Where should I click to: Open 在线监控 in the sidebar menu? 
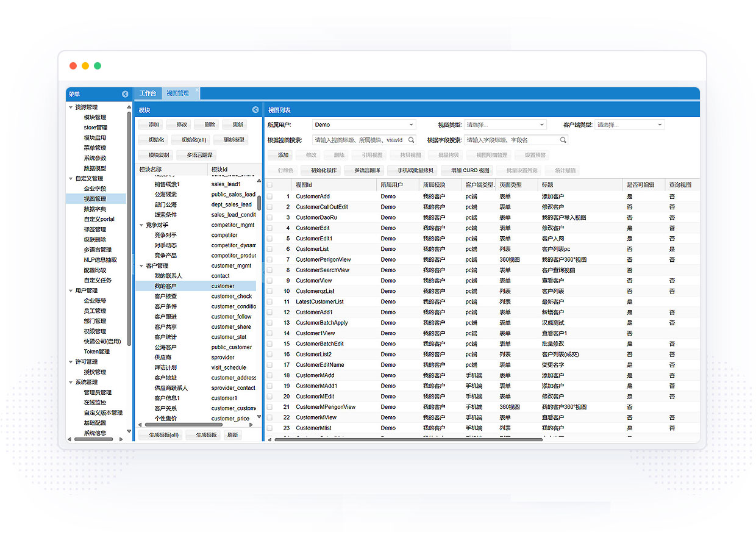click(x=94, y=402)
